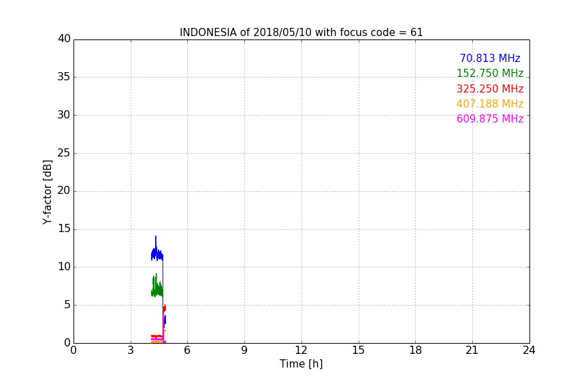This screenshot has height=392, width=588.
Task: Click the x-axis tick label 24
Action: point(529,350)
